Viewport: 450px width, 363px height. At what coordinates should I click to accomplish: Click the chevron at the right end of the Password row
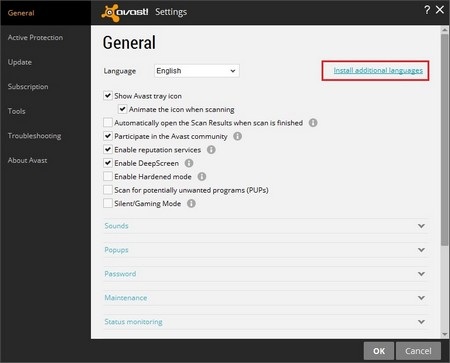[x=421, y=274]
